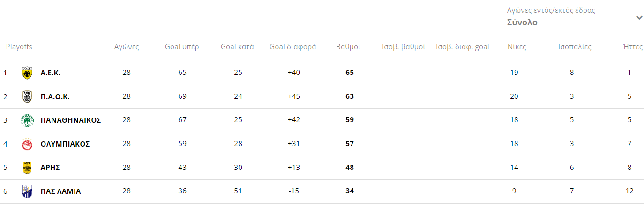Sort by the Goal υπέρ column header
The height and width of the screenshot is (206, 644).
pos(182,47)
